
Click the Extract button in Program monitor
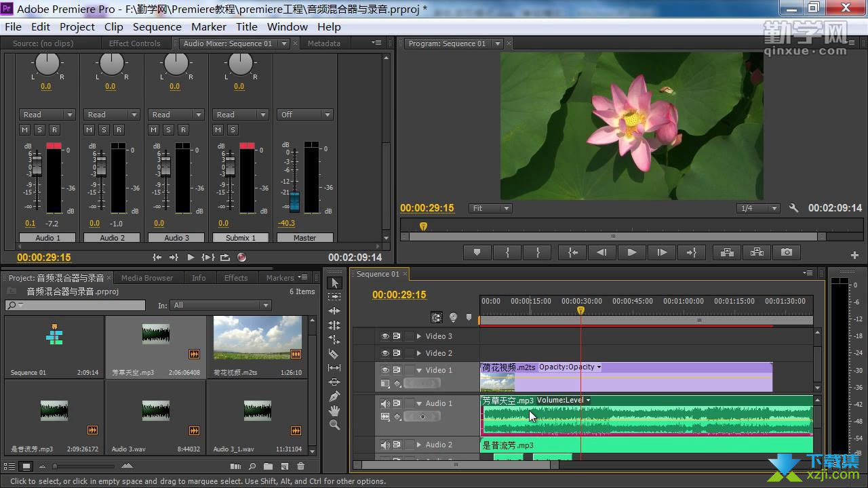tap(757, 252)
